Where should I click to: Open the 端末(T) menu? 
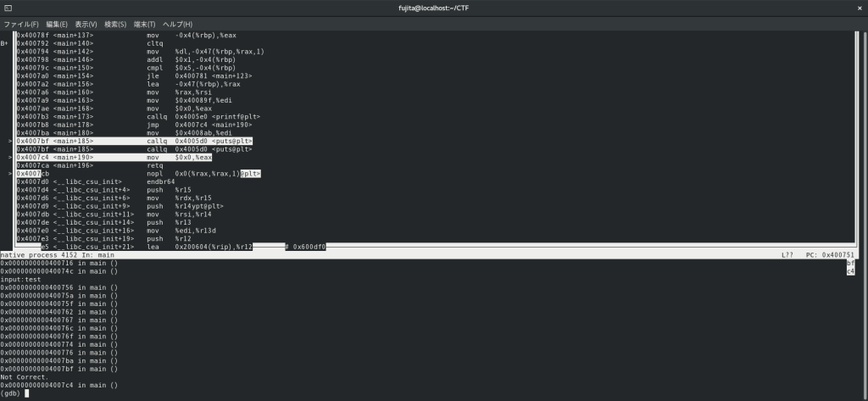pyautogui.click(x=144, y=25)
